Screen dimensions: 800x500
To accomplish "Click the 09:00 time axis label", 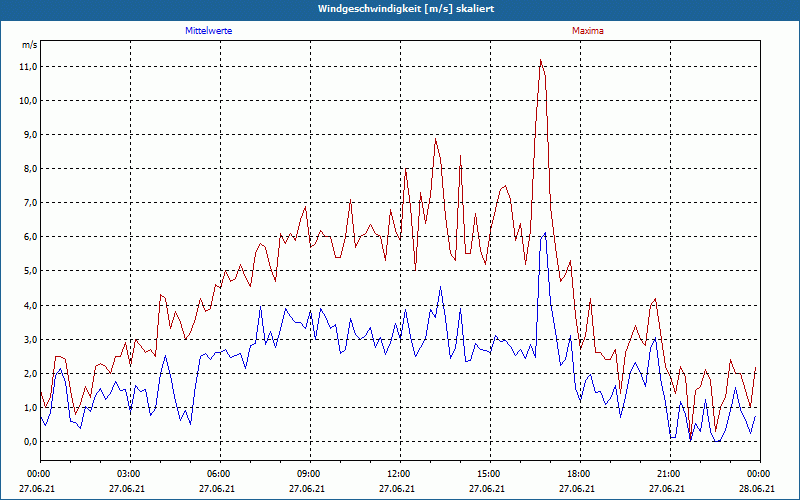I will coord(310,474).
